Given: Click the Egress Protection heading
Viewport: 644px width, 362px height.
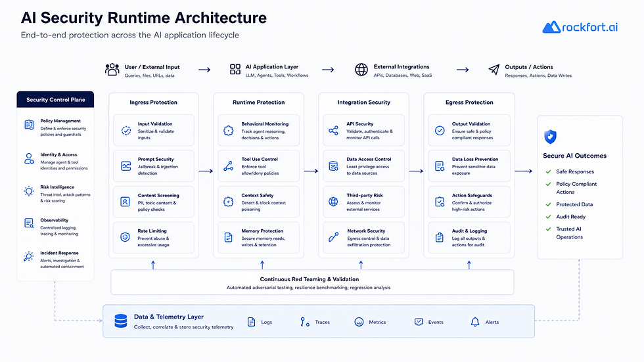Looking at the screenshot, I should 469,102.
